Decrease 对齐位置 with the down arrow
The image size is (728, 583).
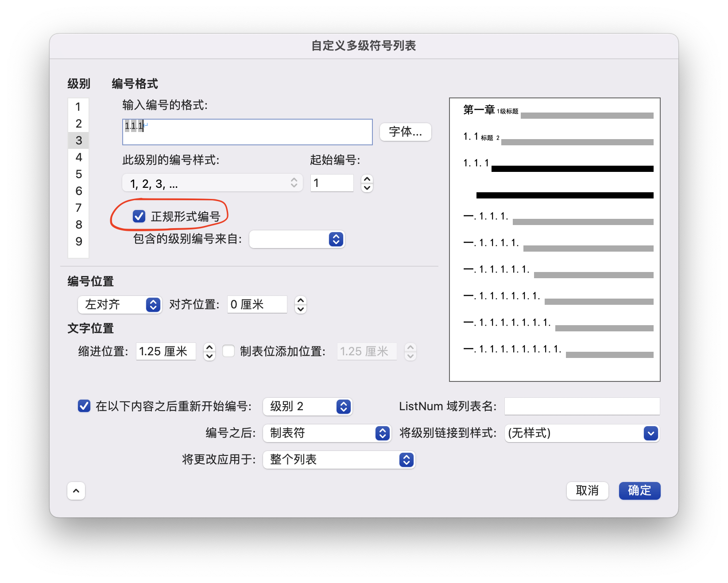point(301,309)
